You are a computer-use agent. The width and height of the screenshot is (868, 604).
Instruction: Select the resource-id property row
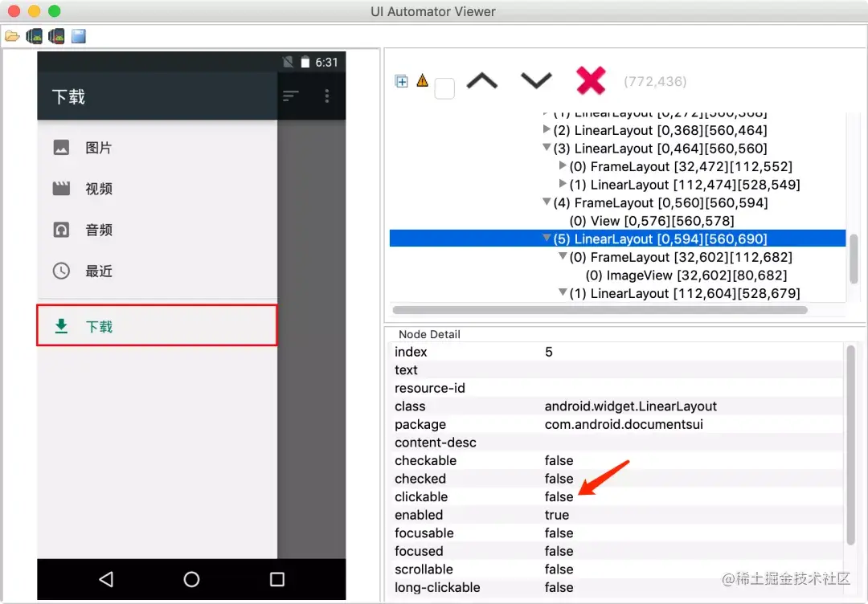click(x=616, y=388)
